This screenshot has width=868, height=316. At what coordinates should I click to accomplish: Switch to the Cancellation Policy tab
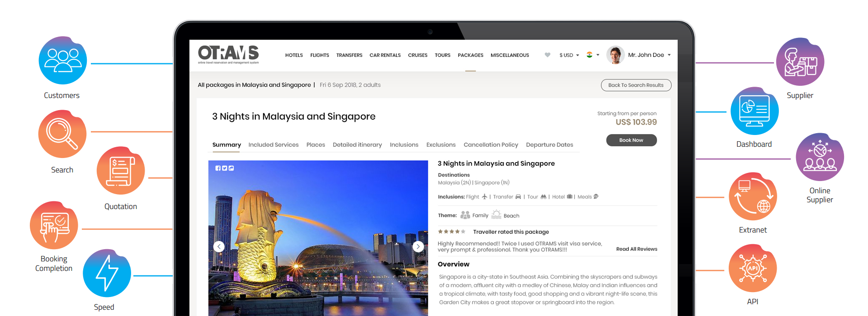click(x=491, y=145)
